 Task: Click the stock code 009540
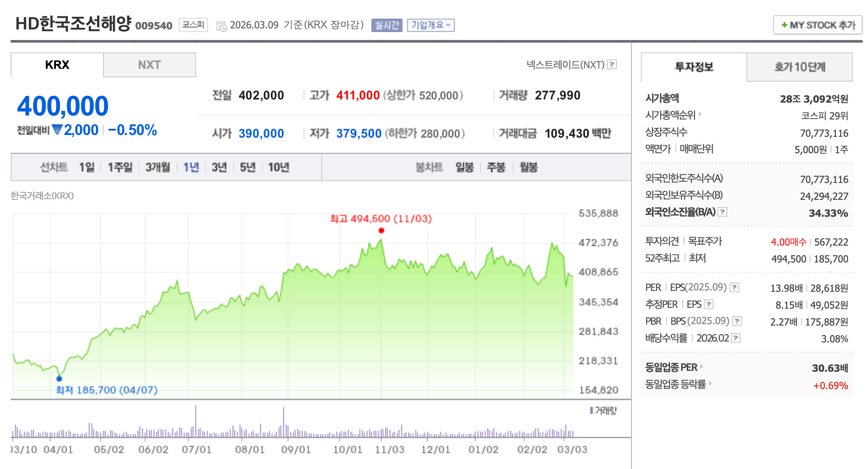pos(154,26)
